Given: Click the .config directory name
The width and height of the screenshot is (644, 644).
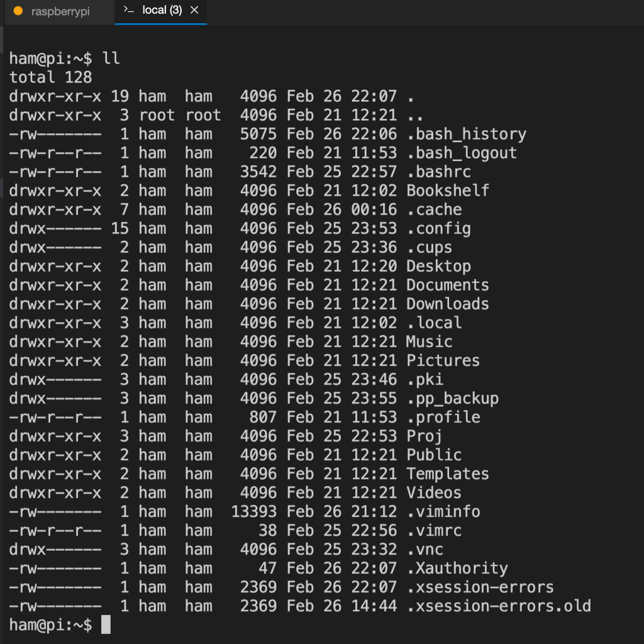Looking at the screenshot, I should (x=438, y=229).
